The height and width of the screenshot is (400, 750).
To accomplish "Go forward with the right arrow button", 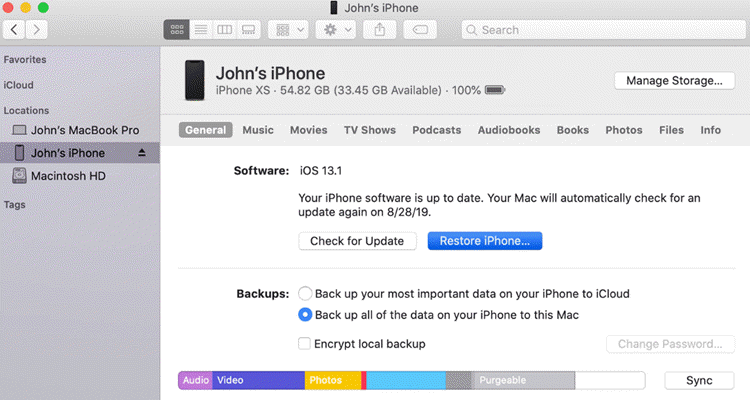I will coord(36,30).
